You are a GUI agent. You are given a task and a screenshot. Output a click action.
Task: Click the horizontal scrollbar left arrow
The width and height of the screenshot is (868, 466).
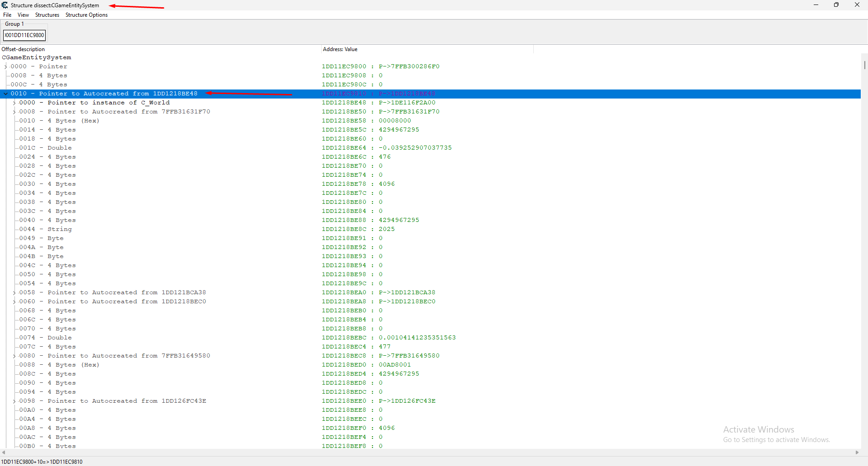(x=4, y=452)
